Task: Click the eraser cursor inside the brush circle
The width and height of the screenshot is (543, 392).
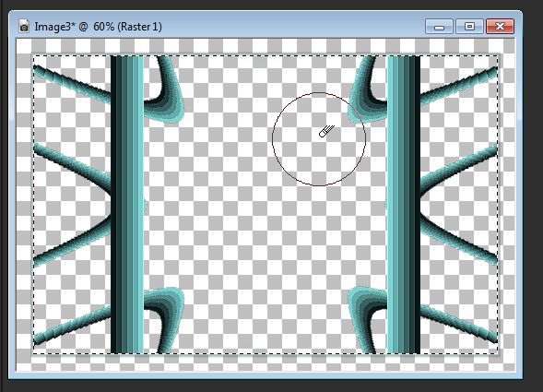Action: [x=326, y=131]
